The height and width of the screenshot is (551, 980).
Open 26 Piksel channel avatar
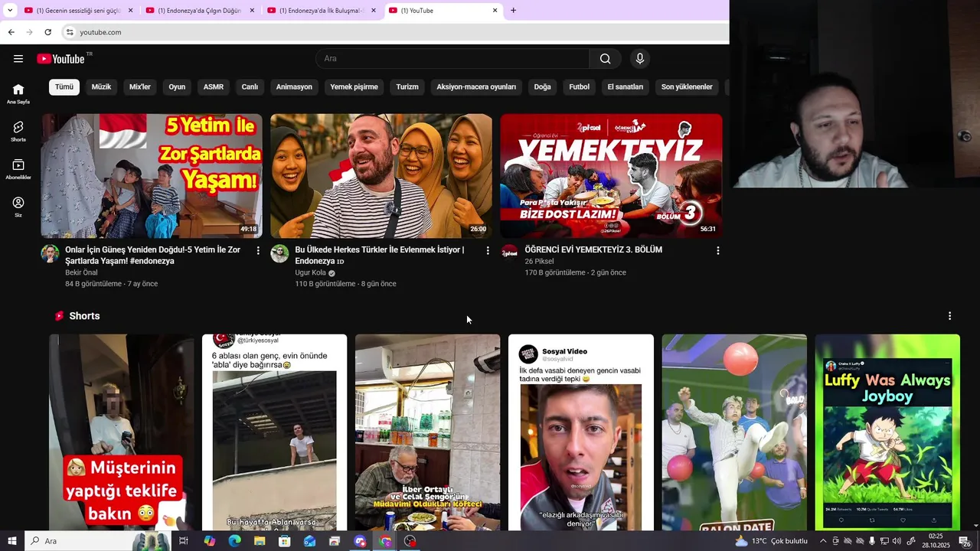(509, 253)
